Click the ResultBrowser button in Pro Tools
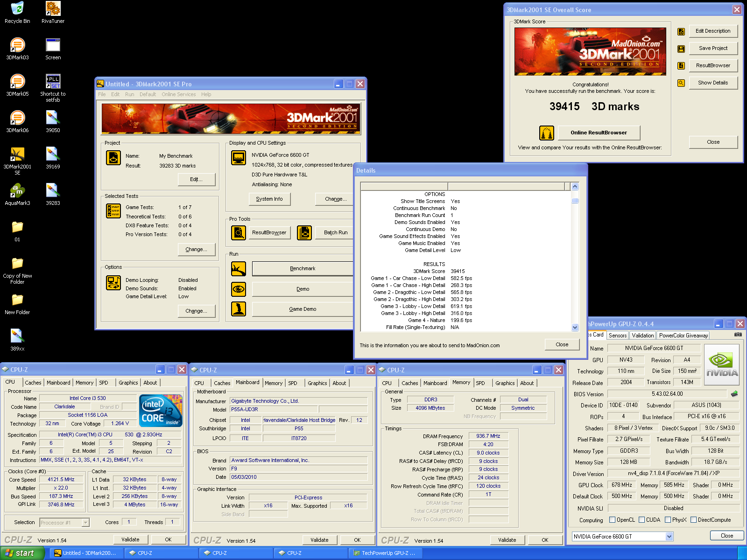This screenshot has height=560, width=747. (269, 233)
